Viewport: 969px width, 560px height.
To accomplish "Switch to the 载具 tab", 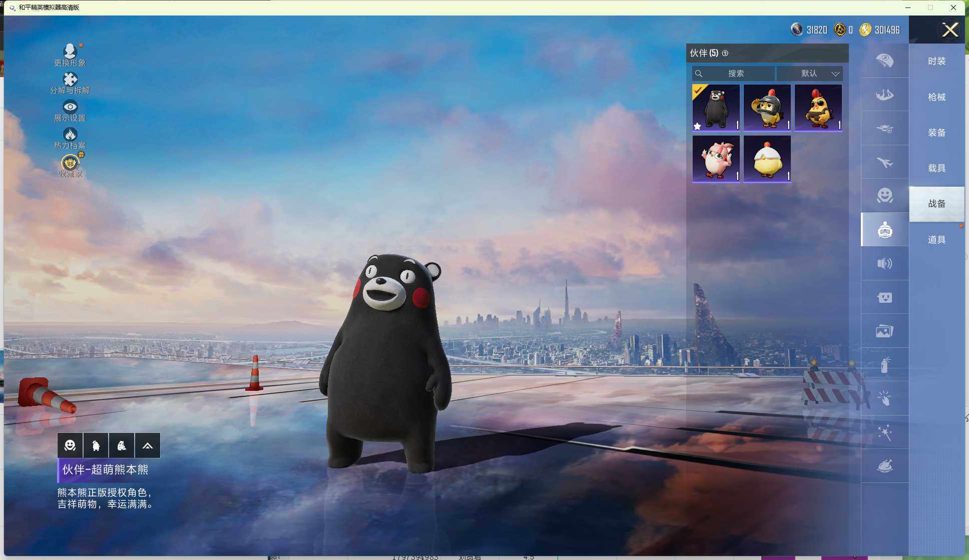I will pos(936,168).
